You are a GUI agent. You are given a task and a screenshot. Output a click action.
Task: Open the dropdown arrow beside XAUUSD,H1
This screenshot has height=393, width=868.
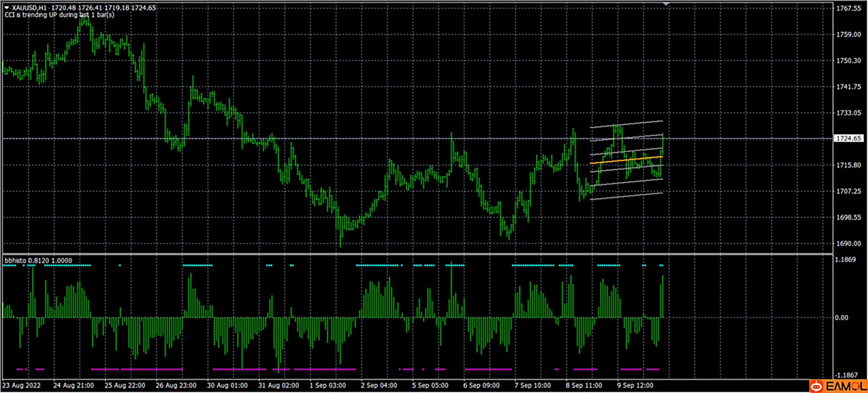pyautogui.click(x=7, y=8)
